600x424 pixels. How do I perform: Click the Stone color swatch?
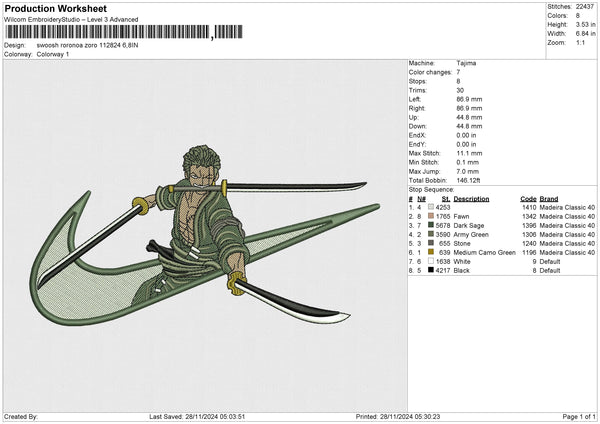[431, 243]
